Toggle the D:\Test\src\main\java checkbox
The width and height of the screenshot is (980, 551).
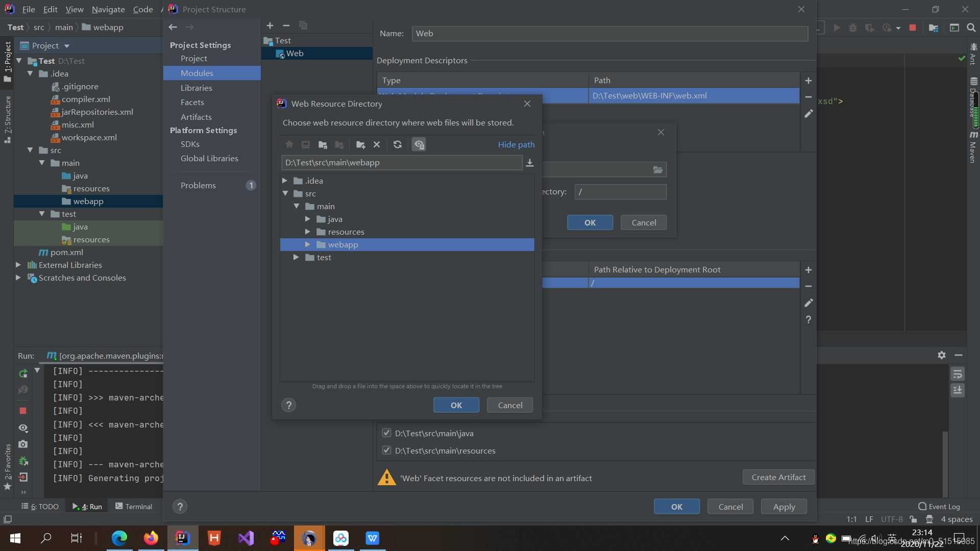click(x=386, y=433)
